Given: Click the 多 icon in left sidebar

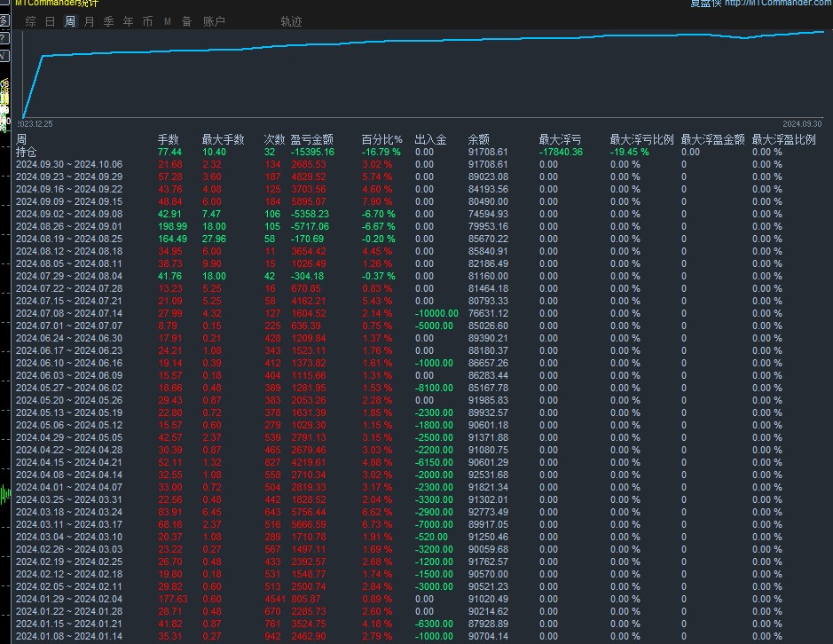Looking at the screenshot, I should (4, 21).
